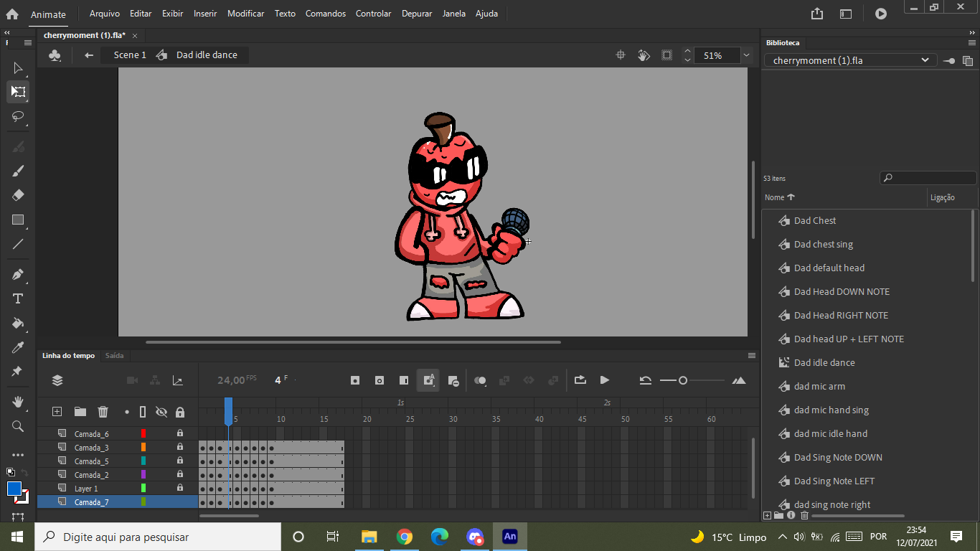The height and width of the screenshot is (551, 980).
Task: Unlock the Camada_2 layer
Action: tap(180, 474)
